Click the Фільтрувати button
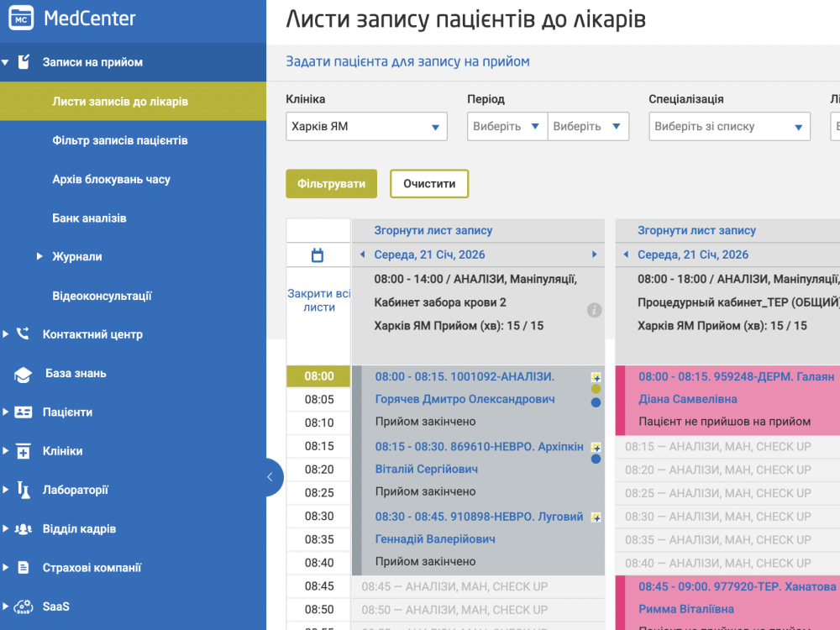This screenshot has width=840, height=630. click(331, 184)
